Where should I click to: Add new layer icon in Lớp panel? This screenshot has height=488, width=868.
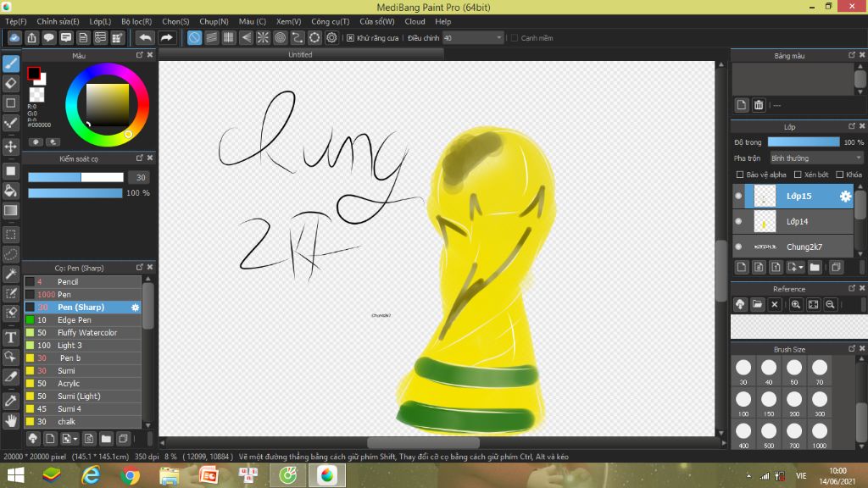pos(742,267)
